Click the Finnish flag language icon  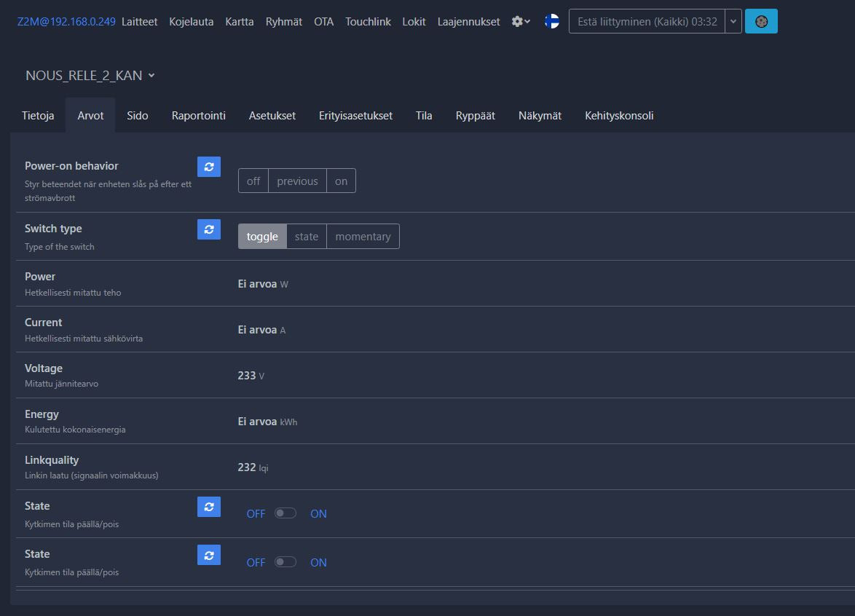552,22
